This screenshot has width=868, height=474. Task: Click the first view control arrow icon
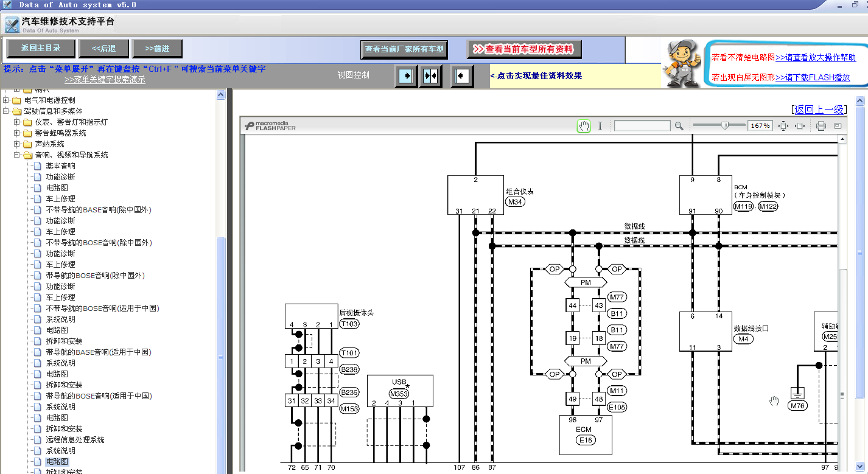click(406, 76)
